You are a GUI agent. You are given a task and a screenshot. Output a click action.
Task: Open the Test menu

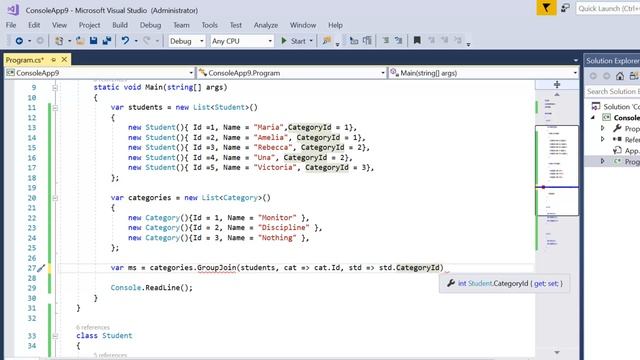(236, 25)
